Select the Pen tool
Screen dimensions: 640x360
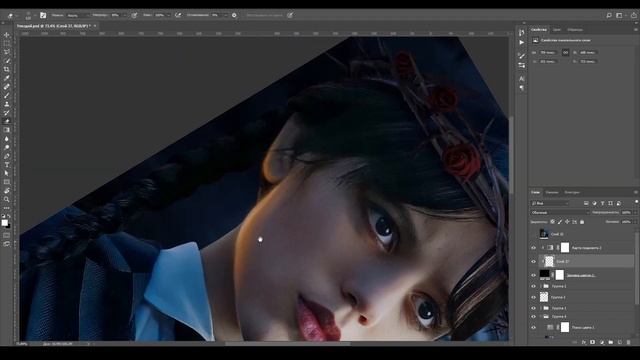pos(7,156)
